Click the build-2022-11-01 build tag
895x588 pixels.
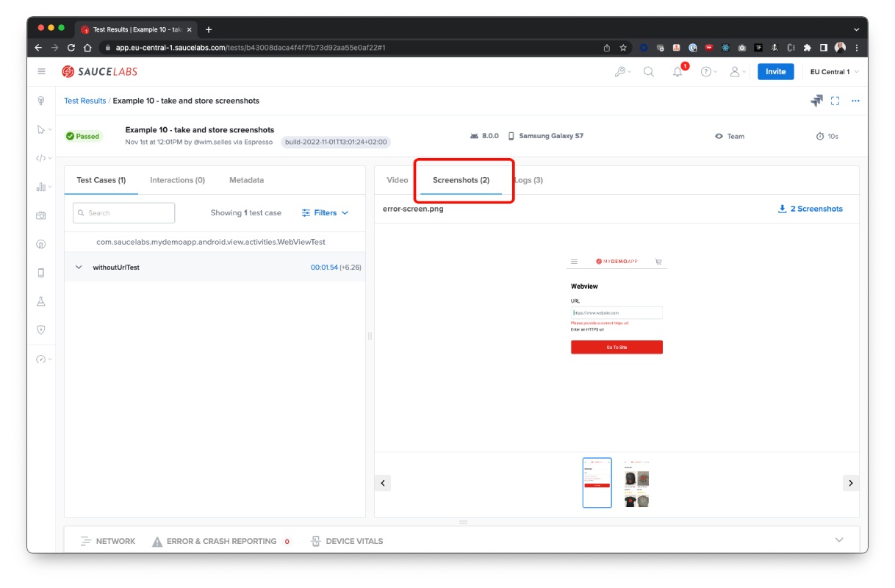[336, 142]
